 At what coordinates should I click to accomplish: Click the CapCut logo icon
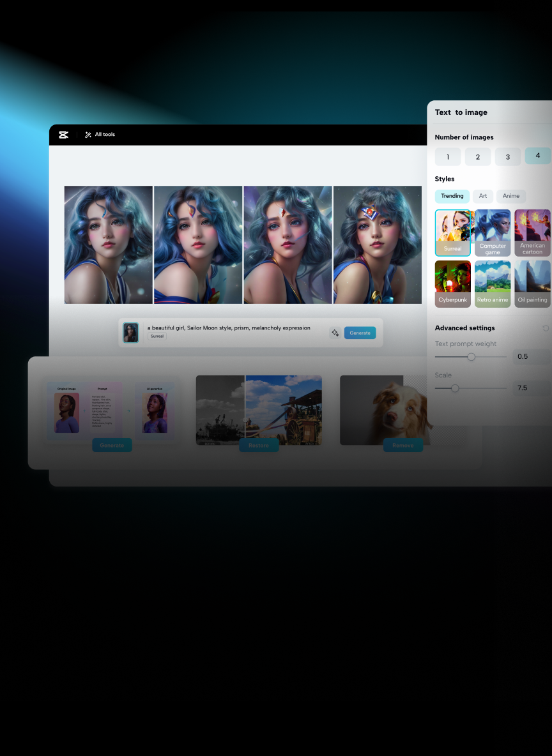pyautogui.click(x=63, y=135)
